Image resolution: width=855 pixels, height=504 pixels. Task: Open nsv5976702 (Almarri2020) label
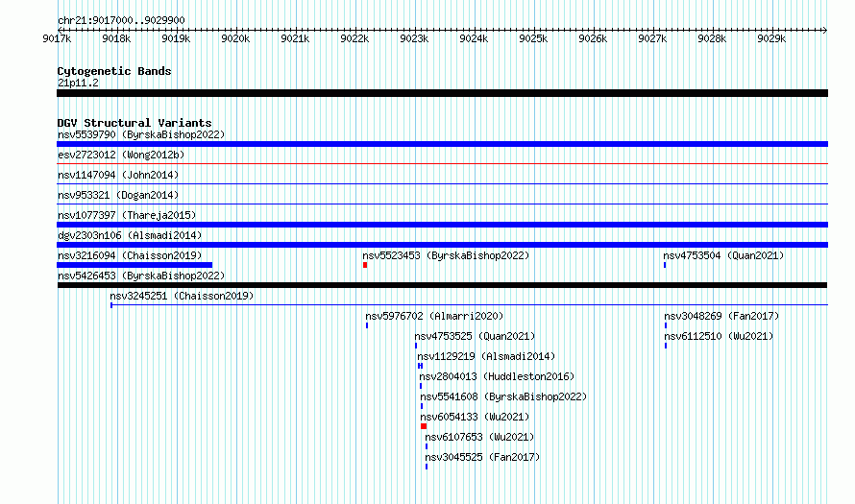pyautogui.click(x=434, y=316)
